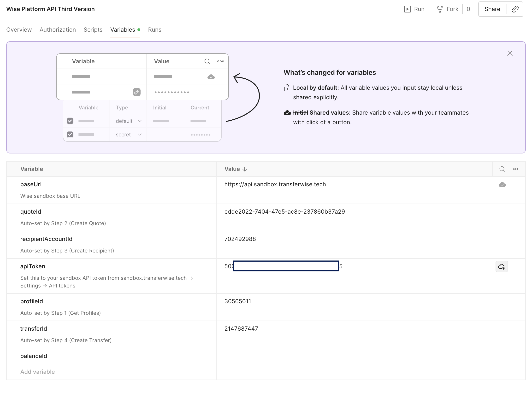This screenshot has width=532, height=410.
Task: Click the cloud check icon in the illustration
Action: tap(211, 77)
